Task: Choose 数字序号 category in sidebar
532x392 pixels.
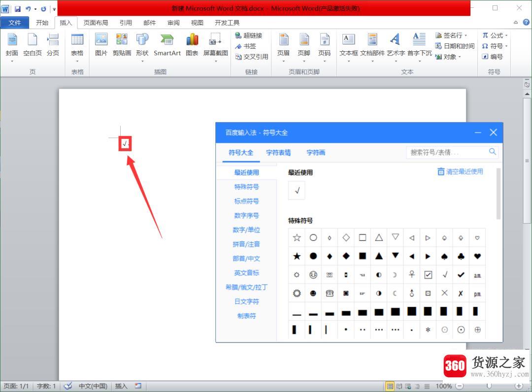Action: [247, 215]
